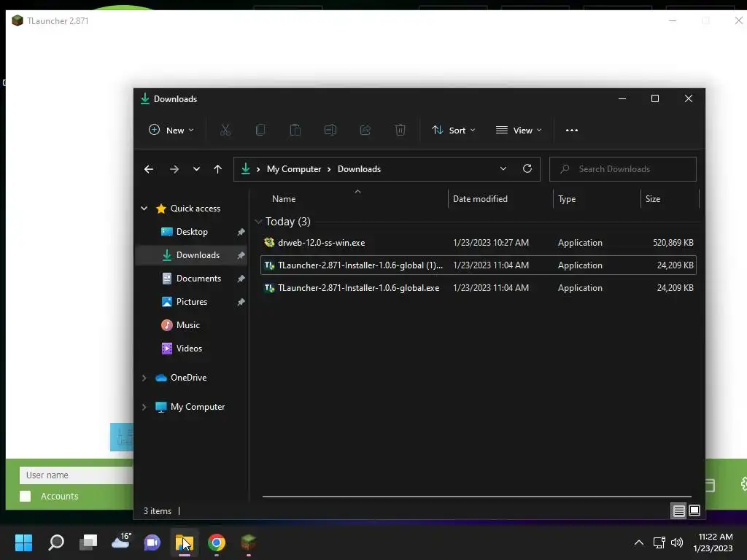Open recent locations chevron dropdown
The image size is (747, 560).
(196, 169)
